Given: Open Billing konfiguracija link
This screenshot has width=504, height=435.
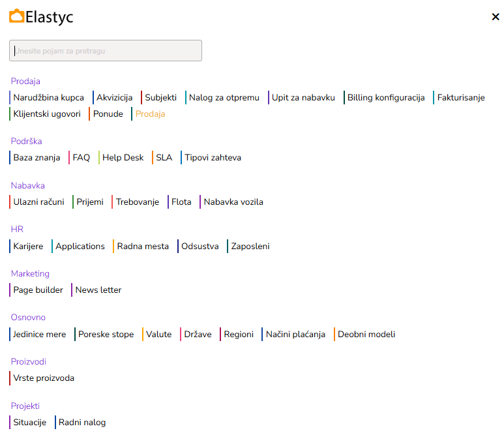Looking at the screenshot, I should pyautogui.click(x=386, y=98).
